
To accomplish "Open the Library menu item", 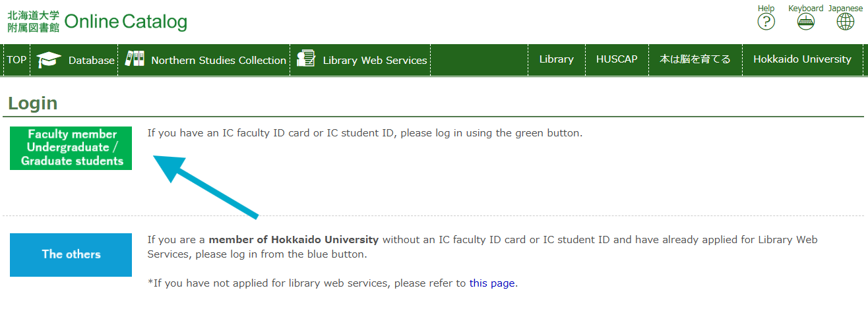I will click(556, 59).
